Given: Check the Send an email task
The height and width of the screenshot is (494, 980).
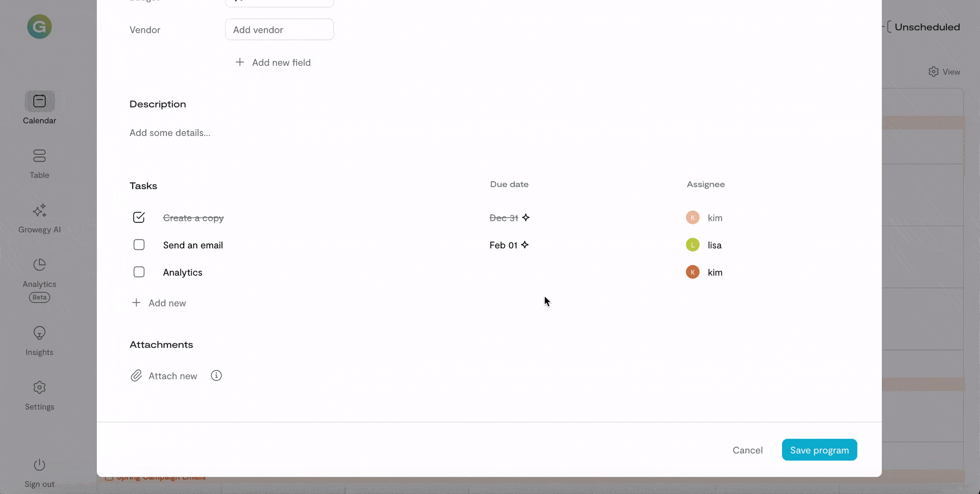Looking at the screenshot, I should click(x=139, y=245).
